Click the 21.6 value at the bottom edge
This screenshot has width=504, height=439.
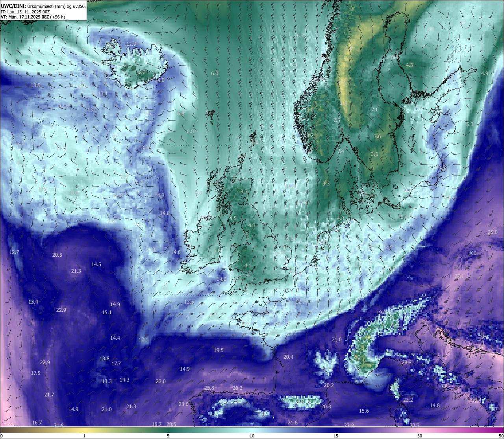click(x=293, y=423)
